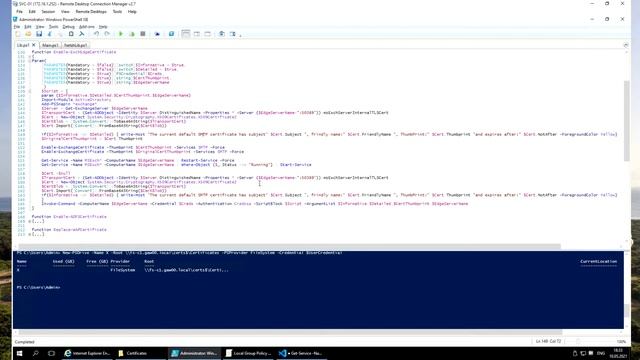
Task: Open taskbar Search magnifier
Action: point(36,353)
